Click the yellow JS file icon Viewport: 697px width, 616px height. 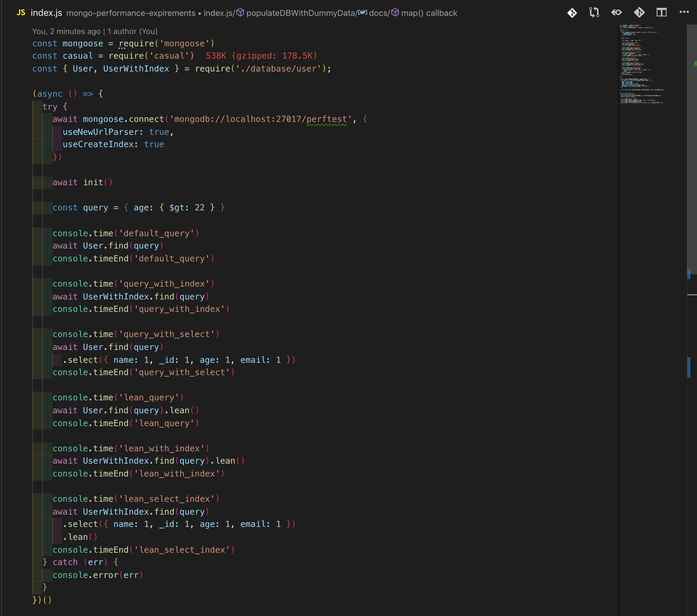(21, 13)
